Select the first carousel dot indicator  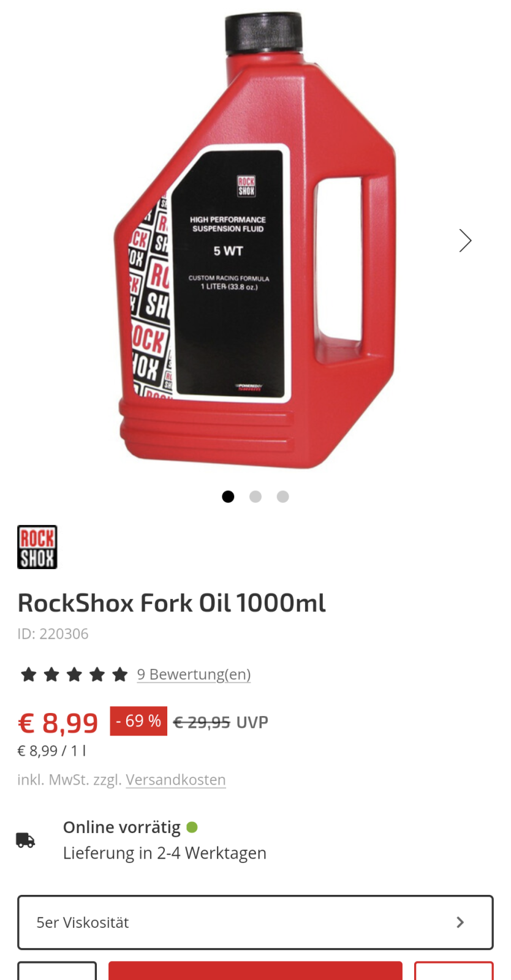point(228,497)
